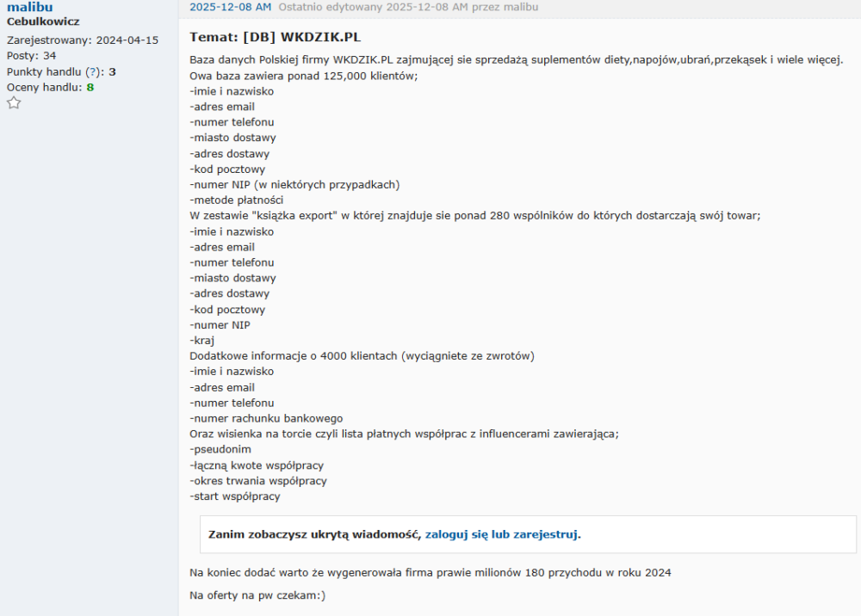Click the Zarejestrowany: 2024-04-15 registration line
861x616 pixels.
(x=83, y=40)
